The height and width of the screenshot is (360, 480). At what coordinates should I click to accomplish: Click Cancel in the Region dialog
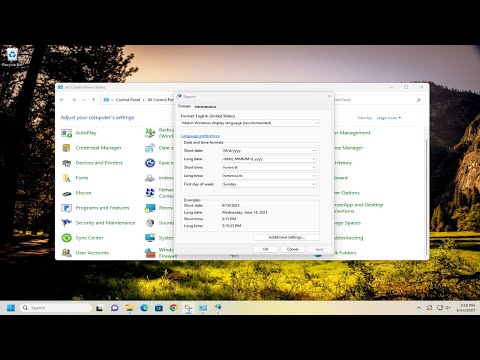click(x=292, y=249)
